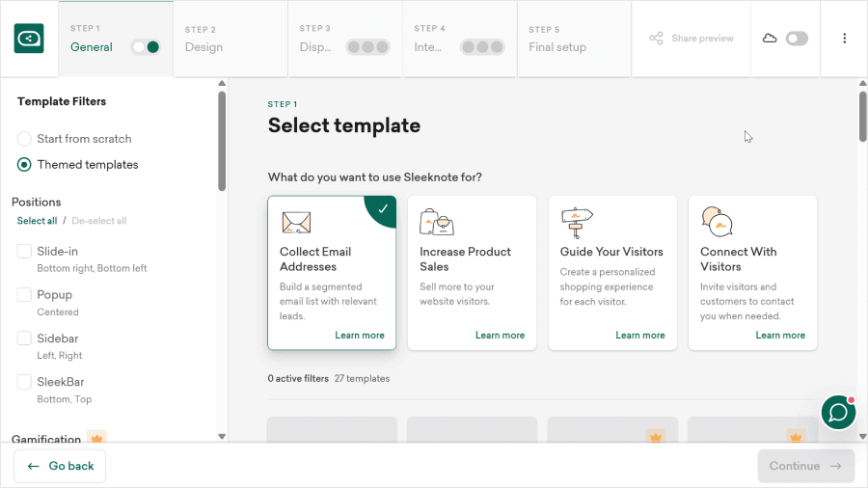Click the '27 templates' count text
868x488 pixels.
coord(362,378)
